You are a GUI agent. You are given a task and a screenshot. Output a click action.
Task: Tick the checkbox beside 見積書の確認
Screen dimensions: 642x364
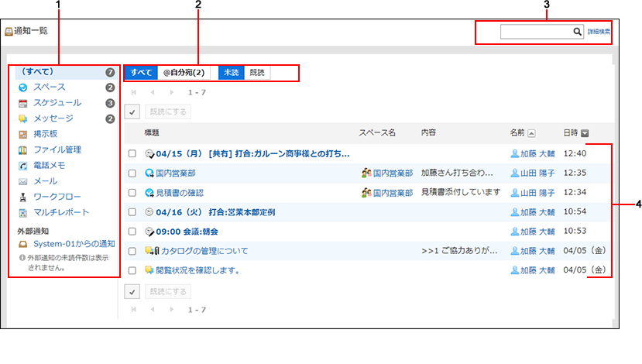click(132, 192)
